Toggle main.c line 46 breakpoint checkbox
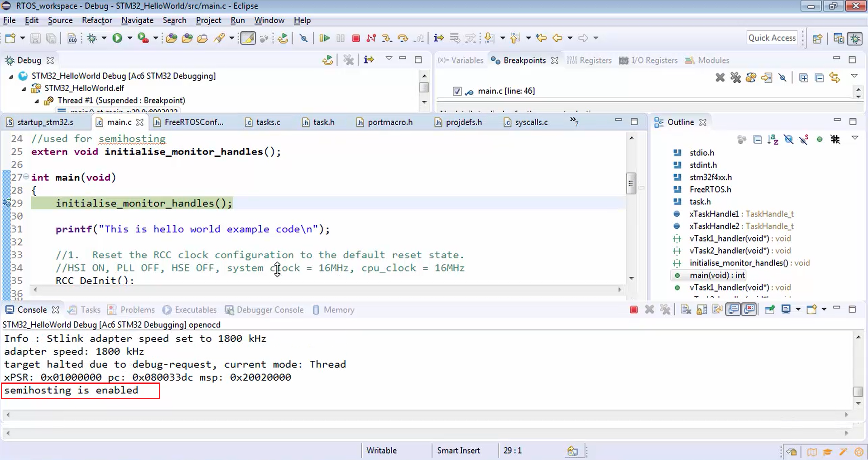Viewport: 868px width, 460px height. [457, 91]
